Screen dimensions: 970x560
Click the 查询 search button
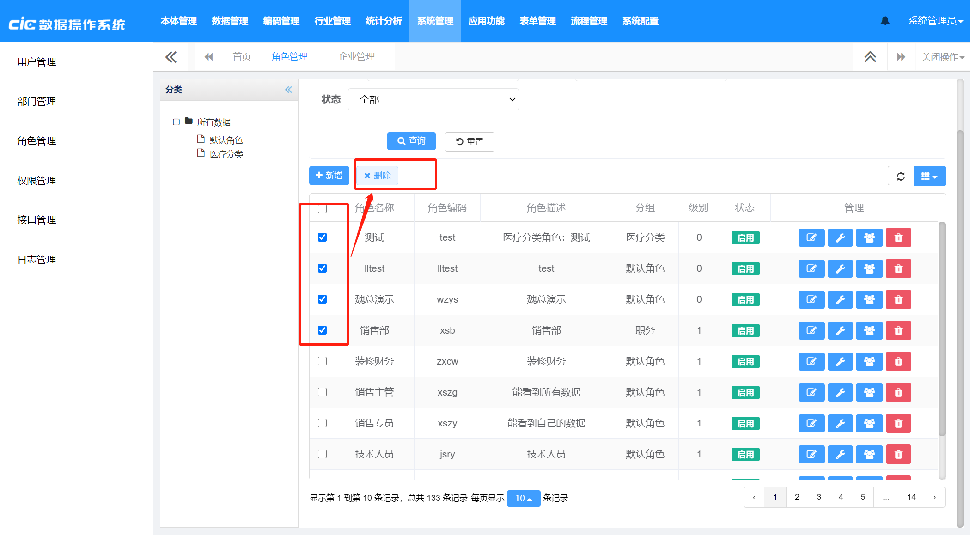[x=411, y=141]
